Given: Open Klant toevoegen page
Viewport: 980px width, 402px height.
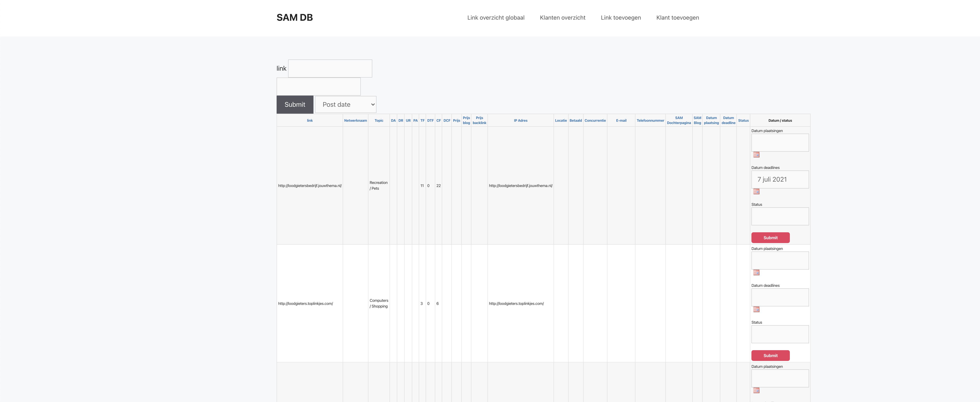Looking at the screenshot, I should 677,18.
